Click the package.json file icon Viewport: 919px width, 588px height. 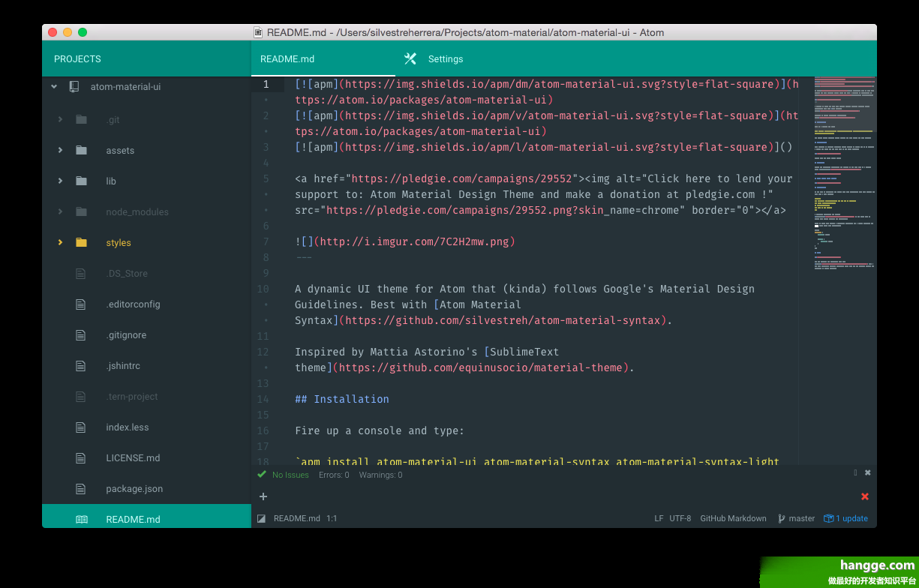(81, 489)
